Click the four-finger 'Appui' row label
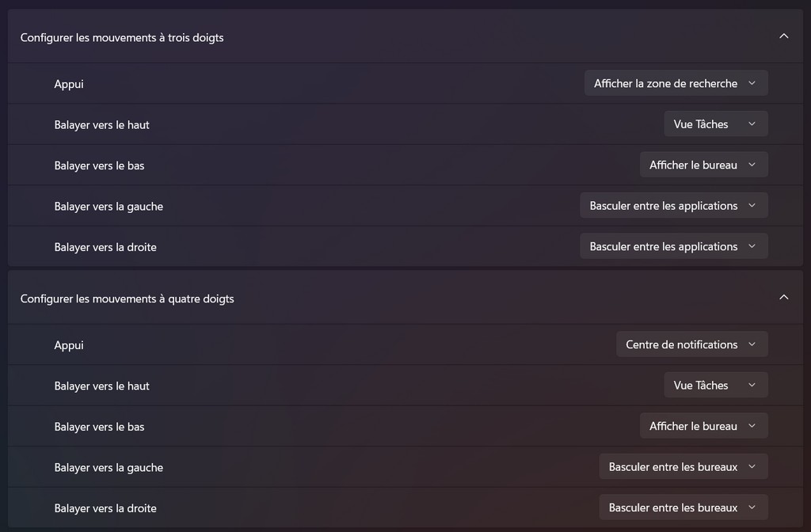The height and width of the screenshot is (532, 811). [69, 345]
